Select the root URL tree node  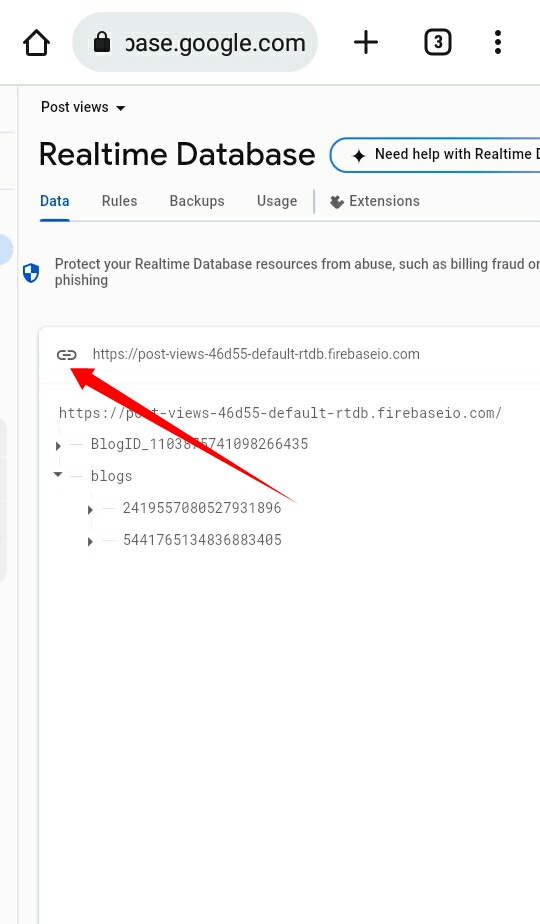(x=280, y=412)
